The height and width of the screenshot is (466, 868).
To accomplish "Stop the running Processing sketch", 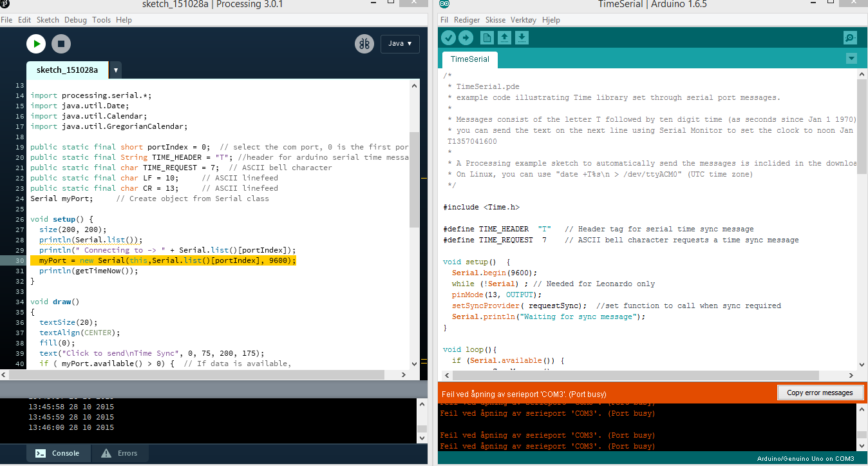I will click(61, 44).
